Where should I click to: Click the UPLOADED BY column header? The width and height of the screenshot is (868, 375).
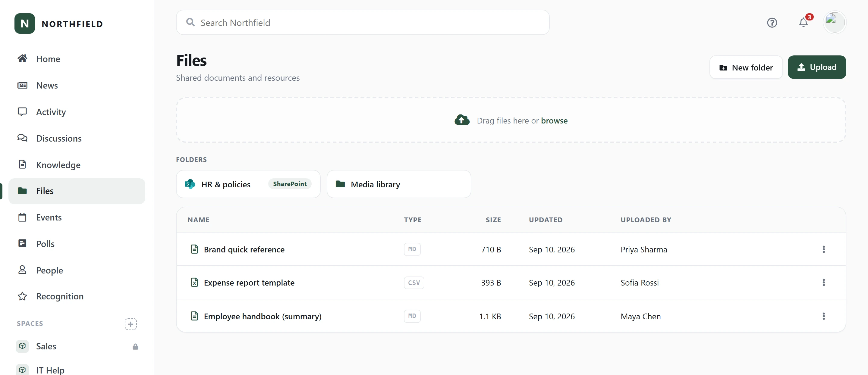[x=646, y=220]
